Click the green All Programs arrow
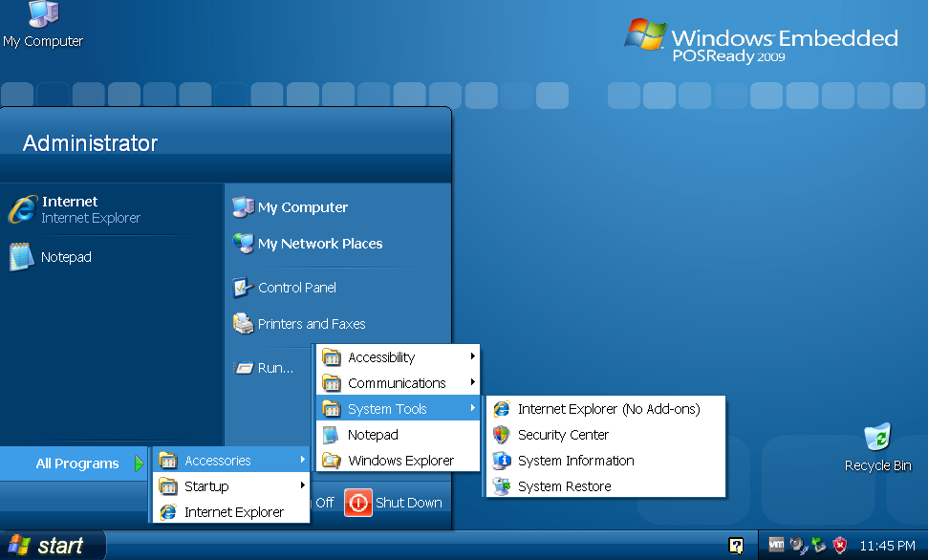928x560 pixels. pyautogui.click(x=140, y=463)
